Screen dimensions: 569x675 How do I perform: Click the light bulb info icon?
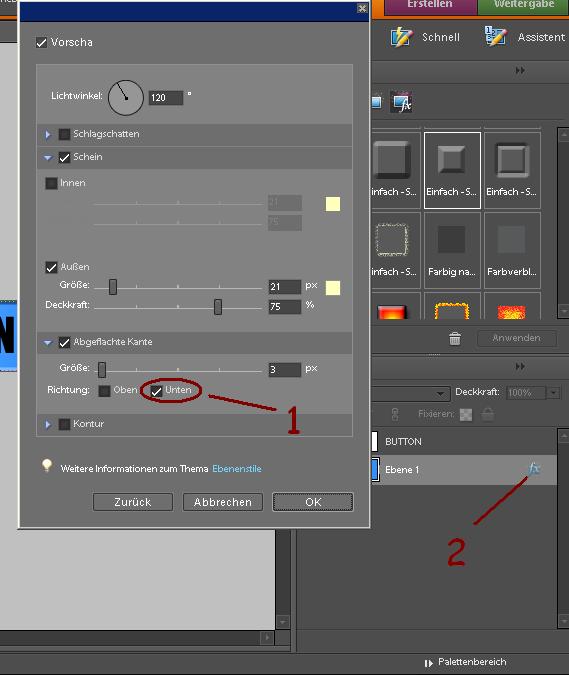(47, 466)
